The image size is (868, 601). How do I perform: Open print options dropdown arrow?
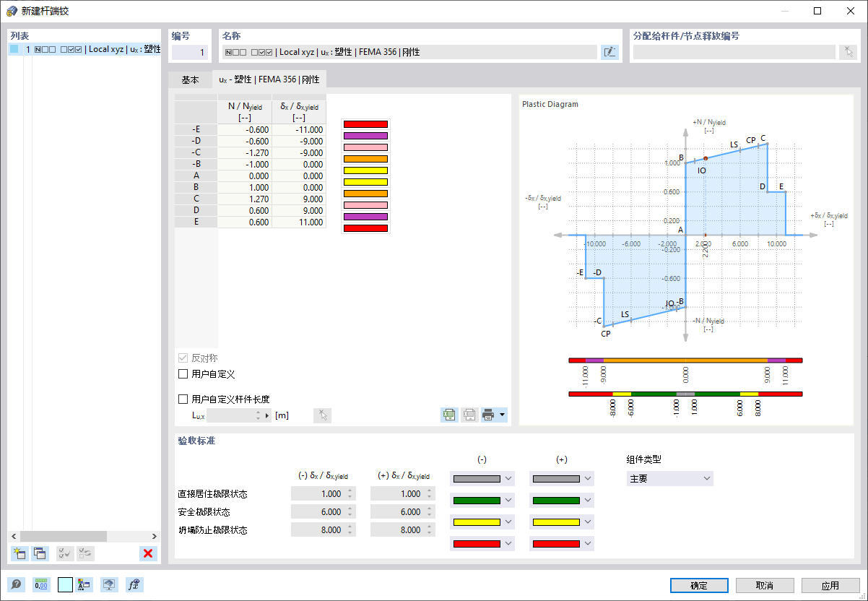coord(503,415)
